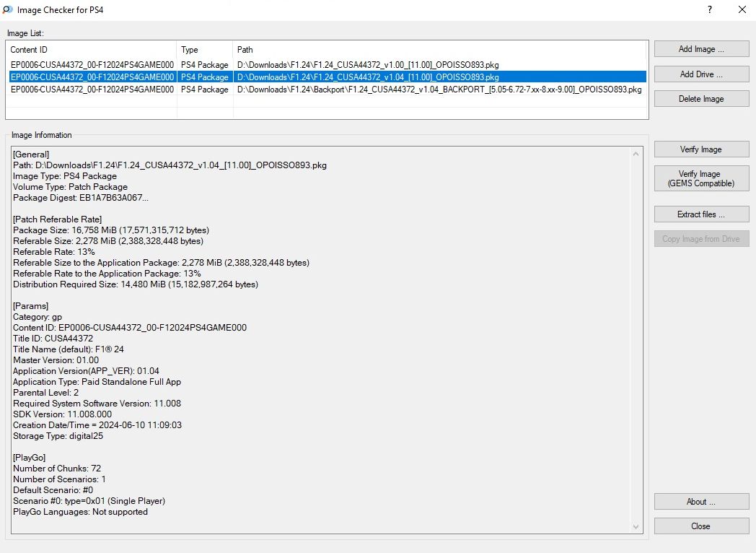Select the v1.04 BACKPORT package row

pos(328,90)
